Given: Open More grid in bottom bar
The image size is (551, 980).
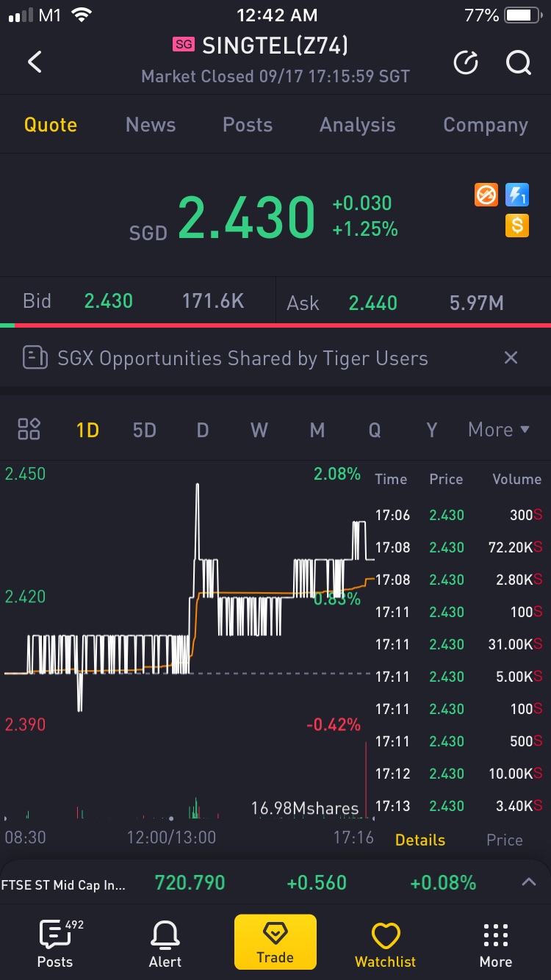Looking at the screenshot, I should click(496, 944).
